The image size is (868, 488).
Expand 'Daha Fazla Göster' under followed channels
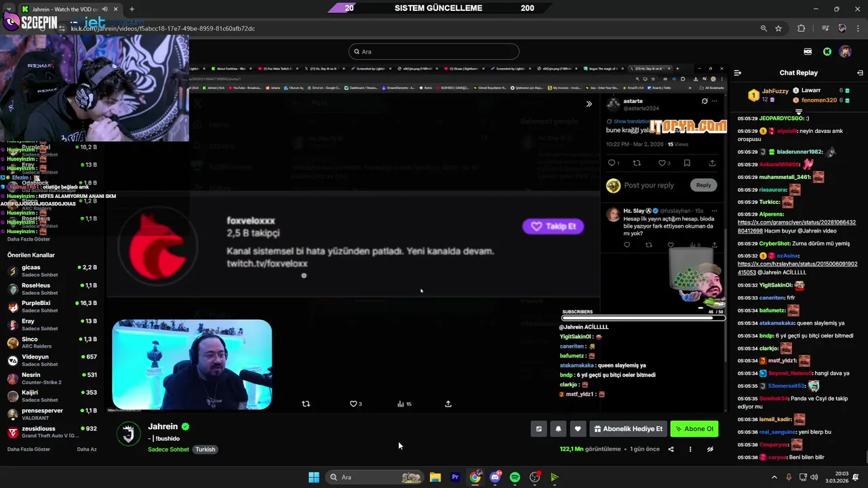point(28,239)
